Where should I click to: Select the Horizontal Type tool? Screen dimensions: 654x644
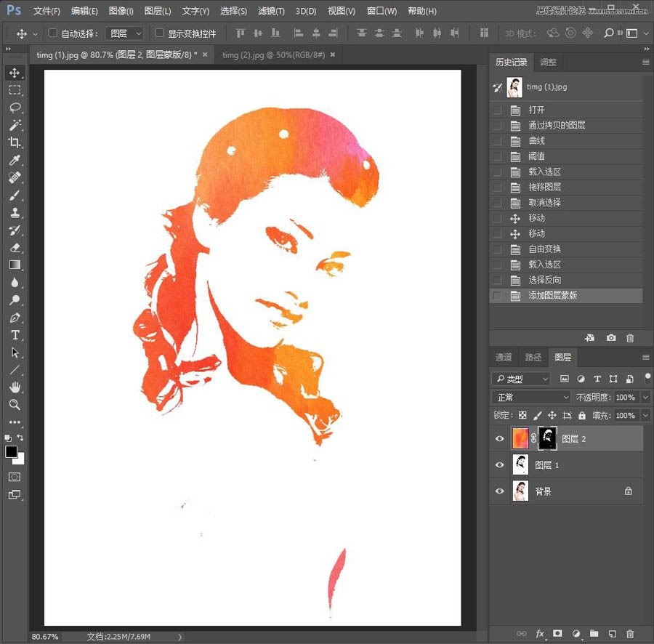(x=15, y=335)
